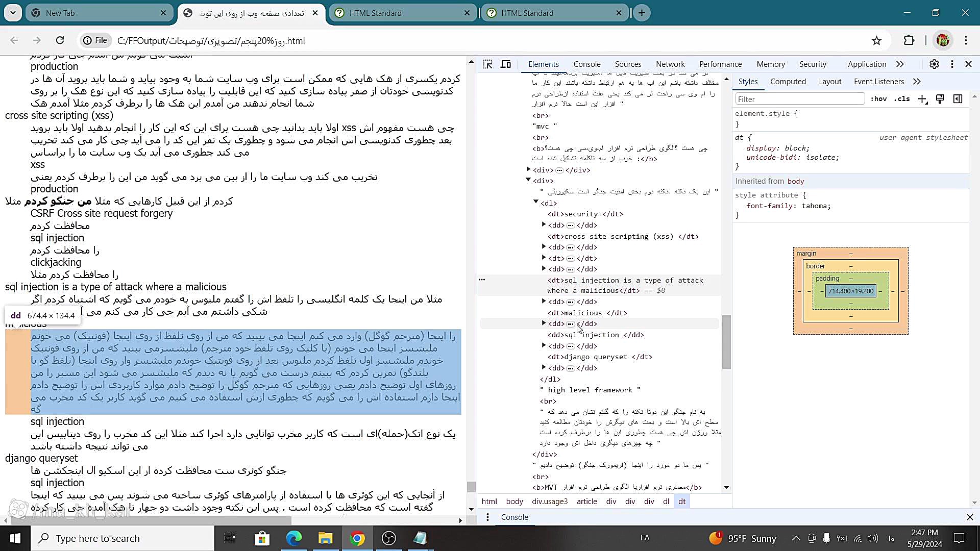Open Chrome three-dot menu
Image resolution: width=980 pixels, height=551 pixels.
966,40
